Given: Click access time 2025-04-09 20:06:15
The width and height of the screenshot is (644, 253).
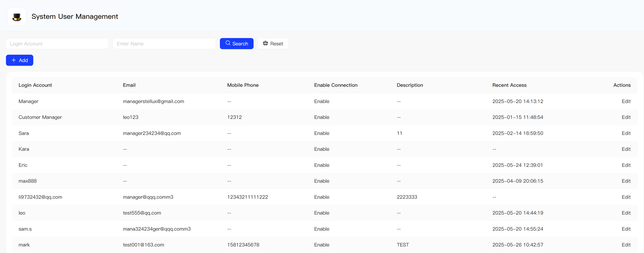Looking at the screenshot, I should 518,181.
